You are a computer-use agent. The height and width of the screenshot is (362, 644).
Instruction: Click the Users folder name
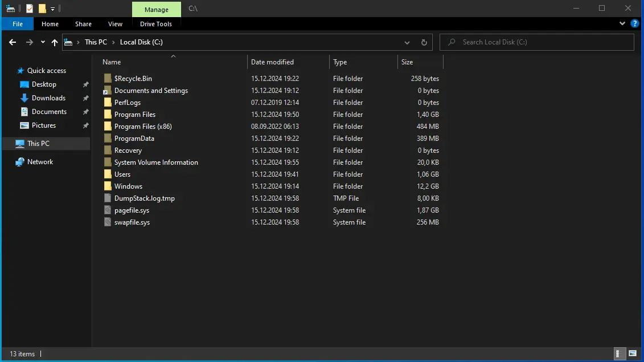click(122, 174)
